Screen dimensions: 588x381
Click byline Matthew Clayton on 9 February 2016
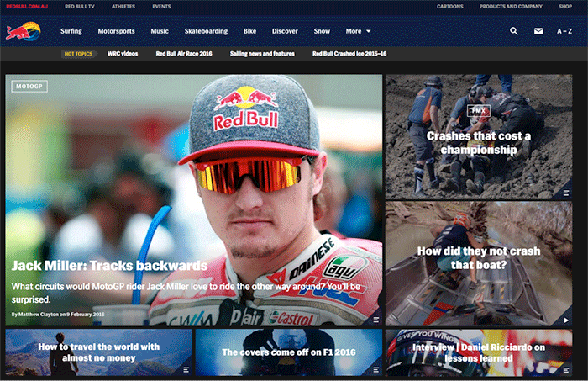(x=58, y=315)
